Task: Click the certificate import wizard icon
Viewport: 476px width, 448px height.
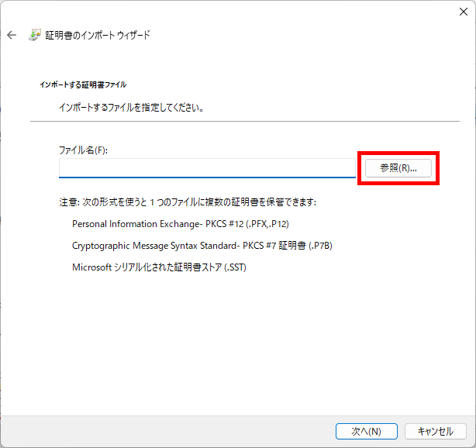Action: coord(35,35)
